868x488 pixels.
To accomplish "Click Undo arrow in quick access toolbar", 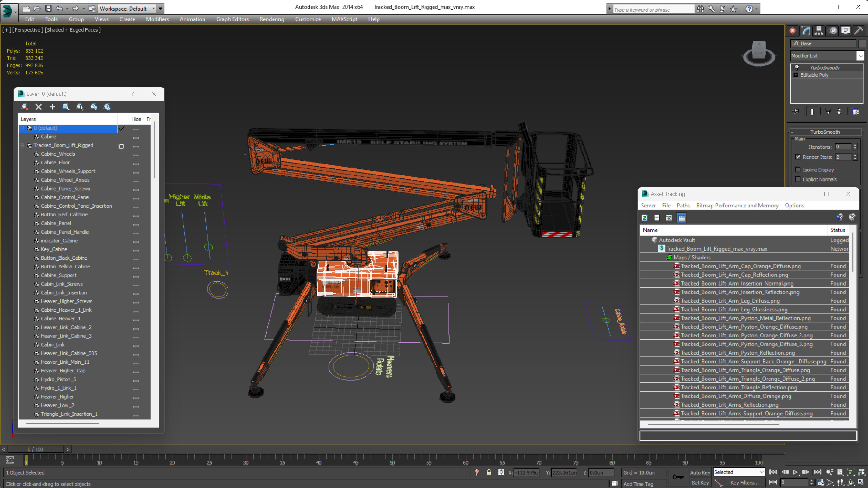I will [59, 9].
